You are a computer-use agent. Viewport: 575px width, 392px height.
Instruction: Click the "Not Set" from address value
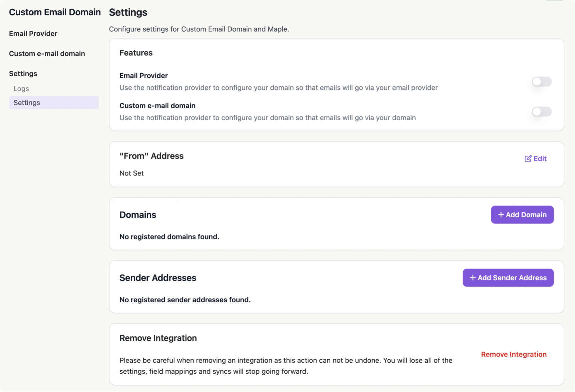pos(131,173)
